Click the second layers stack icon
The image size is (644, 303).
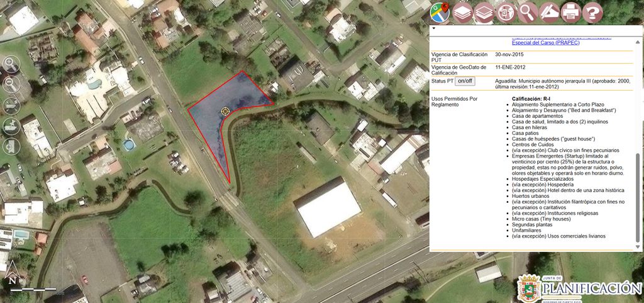click(x=484, y=11)
